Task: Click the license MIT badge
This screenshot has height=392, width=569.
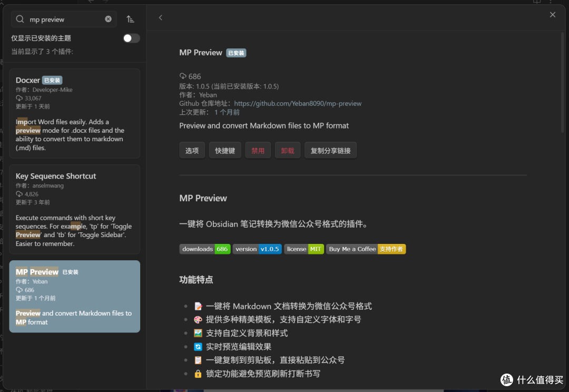Action: click(304, 249)
